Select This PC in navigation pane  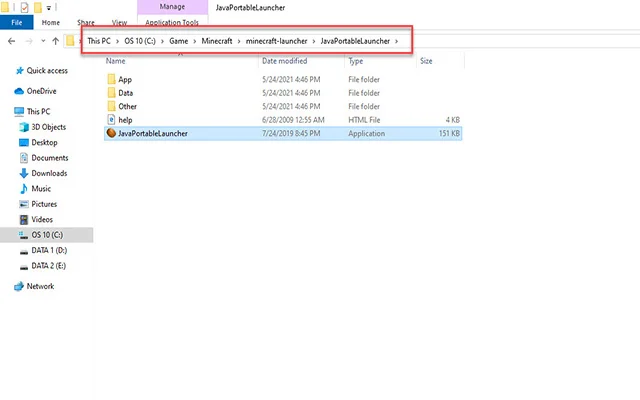[x=38, y=111]
